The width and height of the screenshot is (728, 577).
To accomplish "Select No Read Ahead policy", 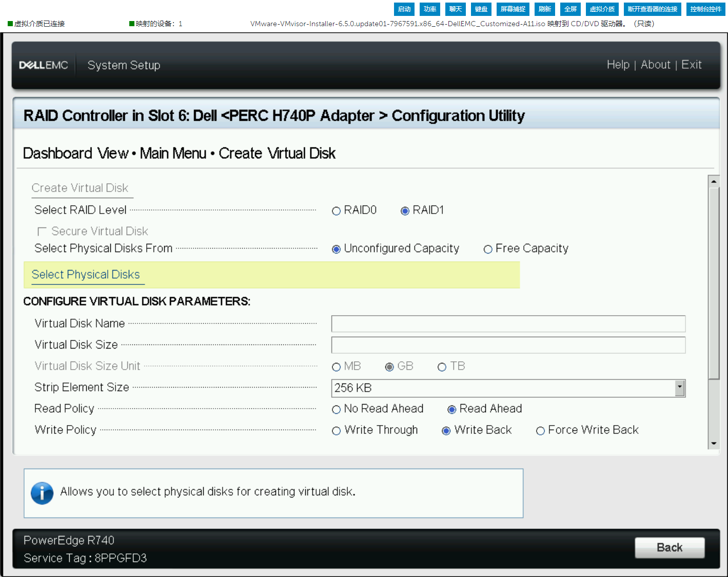I will (336, 410).
